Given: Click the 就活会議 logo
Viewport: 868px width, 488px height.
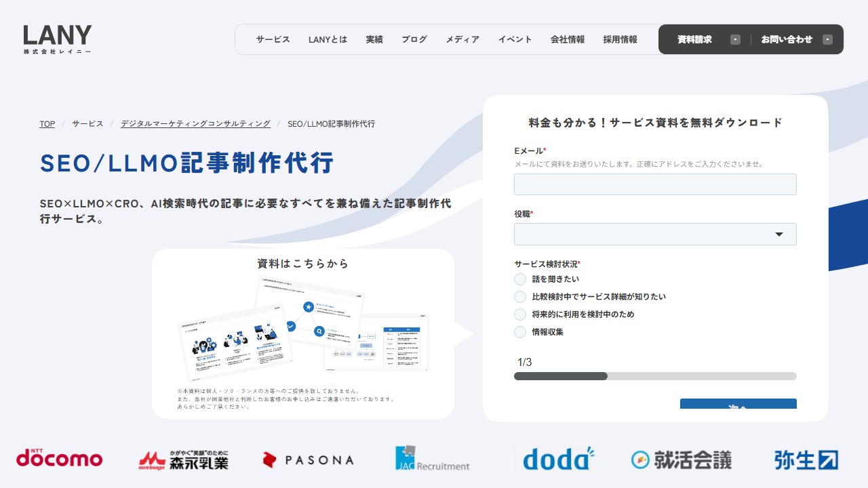Looking at the screenshot, I should 682,460.
